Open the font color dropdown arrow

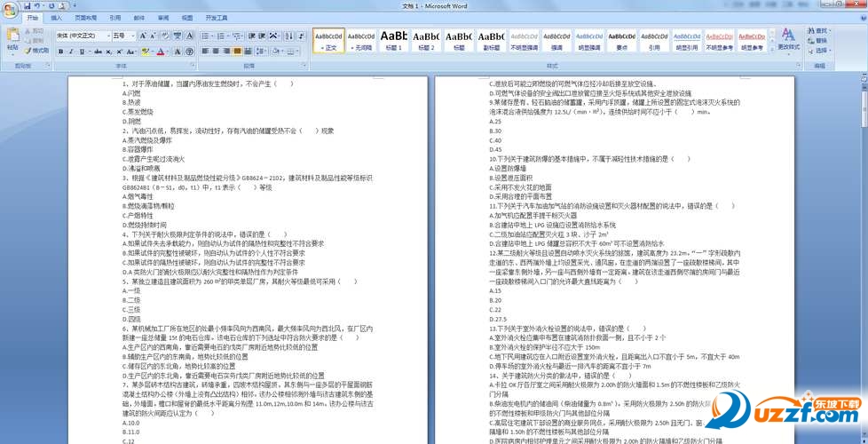(x=168, y=52)
